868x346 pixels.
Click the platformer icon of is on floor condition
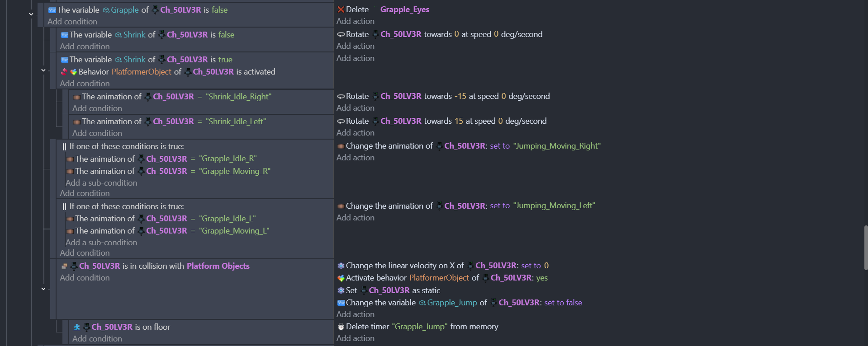(77, 327)
